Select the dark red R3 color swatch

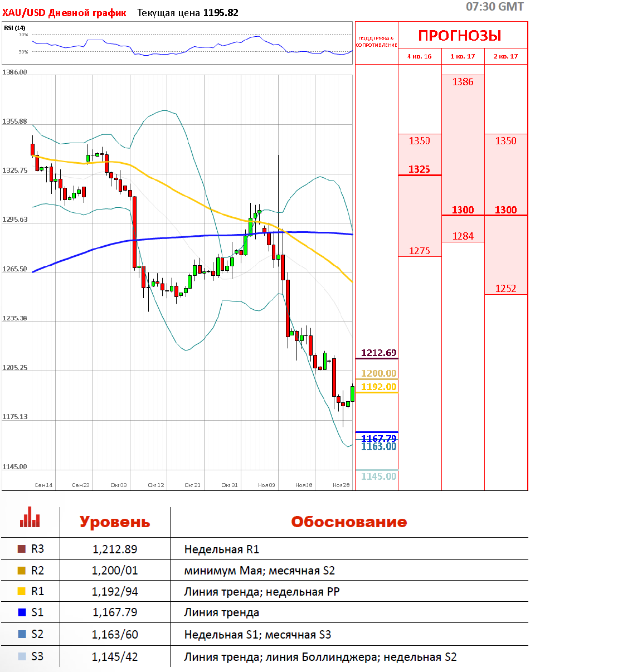[22, 549]
